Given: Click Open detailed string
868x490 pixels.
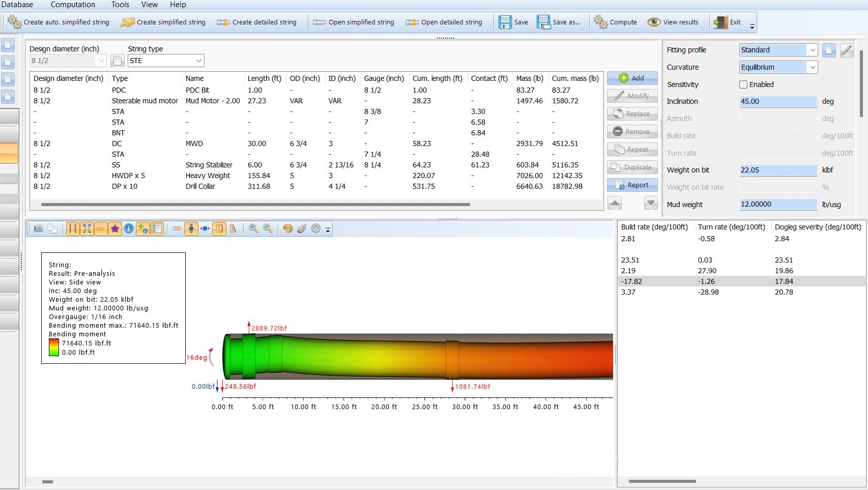Looking at the screenshot, I should point(444,22).
